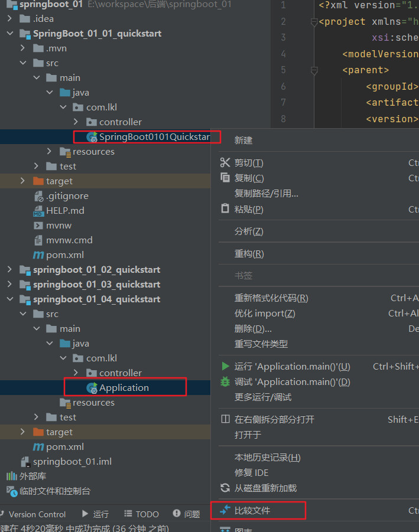
Task: Click the scratches and consoles icon
Action: click(12, 491)
